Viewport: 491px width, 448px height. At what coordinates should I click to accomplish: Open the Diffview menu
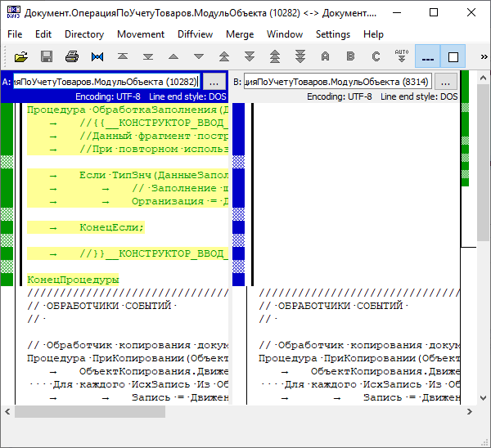(195, 34)
